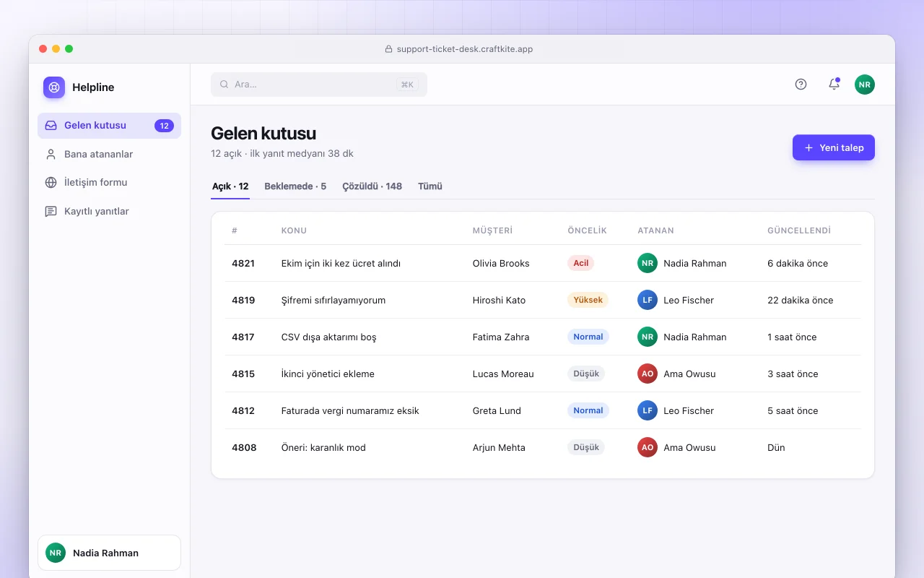
Task: Click the message icon beside Kayıtlı yanıtlar
Action: click(x=51, y=212)
